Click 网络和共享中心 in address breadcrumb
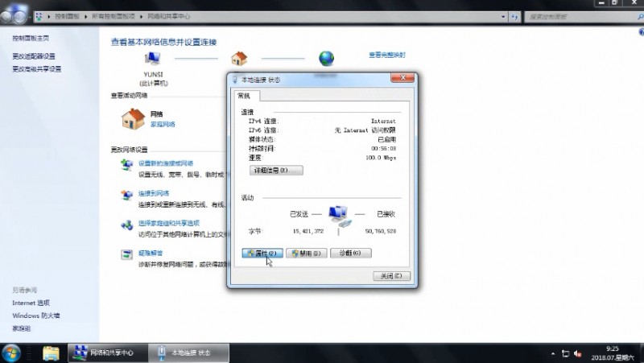Viewport: 644px width, 363px height. tap(169, 16)
